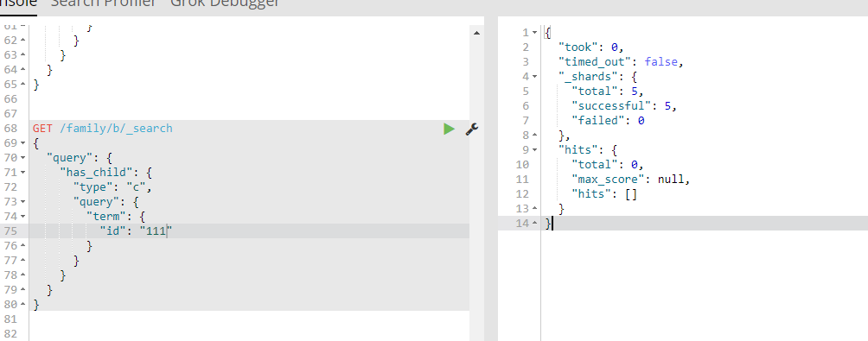
Task: Collapse response root at line 1
Action: click(x=535, y=33)
